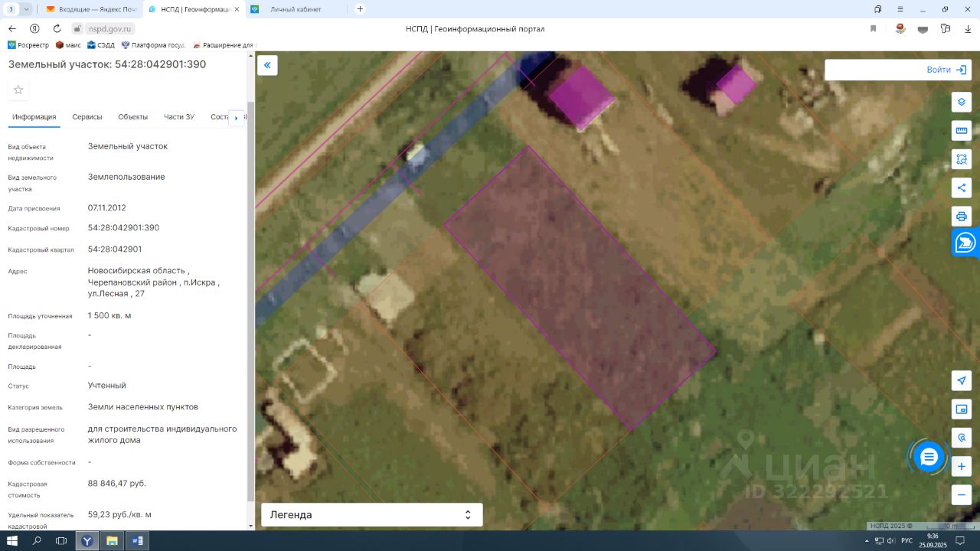Switch to the Информация tab

coord(34,117)
